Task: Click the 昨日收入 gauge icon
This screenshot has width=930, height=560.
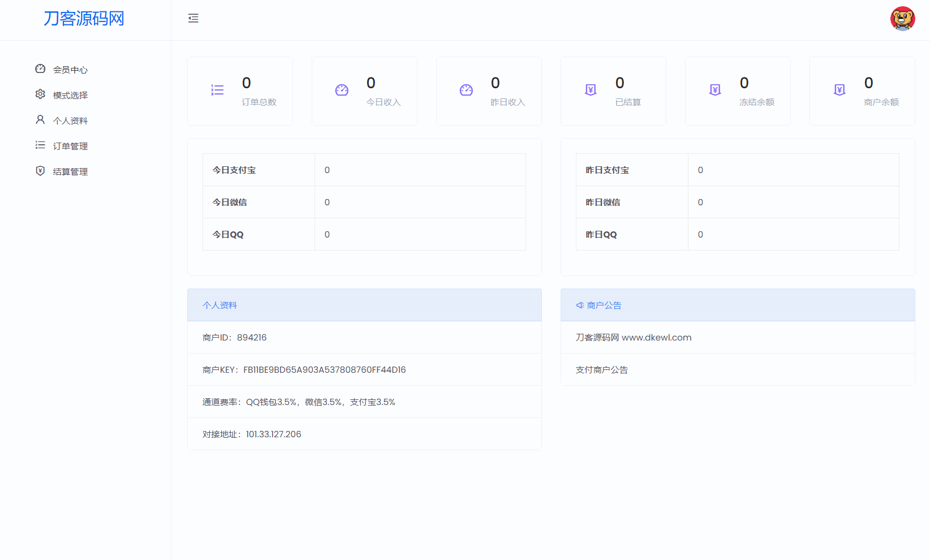Action: coord(466,90)
